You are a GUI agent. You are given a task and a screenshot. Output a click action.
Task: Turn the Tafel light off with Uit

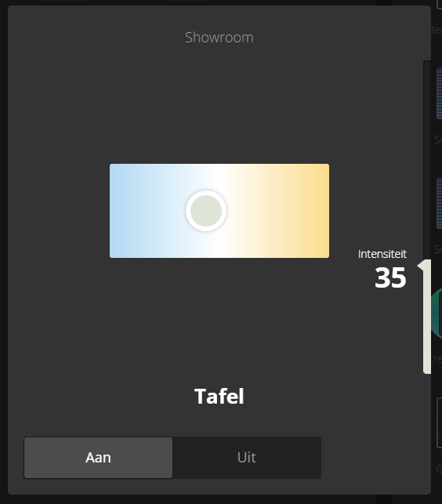pyautogui.click(x=247, y=458)
